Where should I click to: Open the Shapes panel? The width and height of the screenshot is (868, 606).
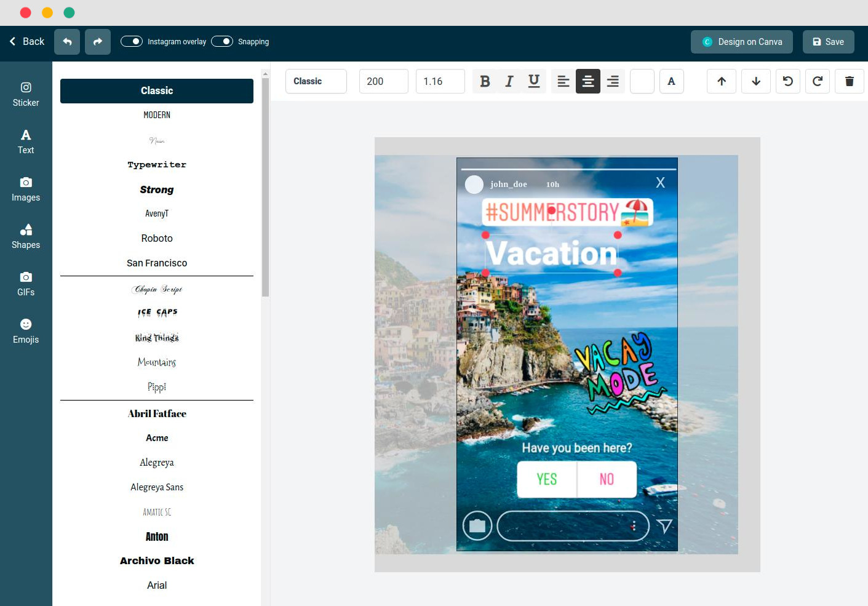[25, 235]
